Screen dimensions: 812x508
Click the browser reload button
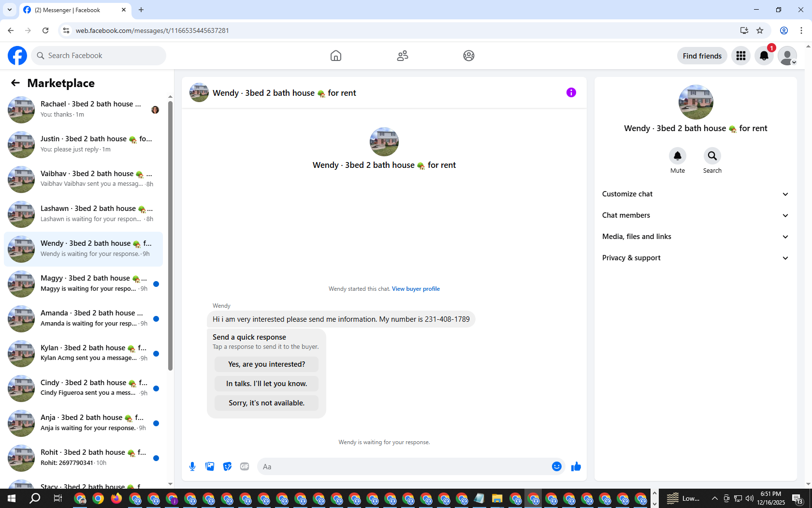[x=45, y=30]
